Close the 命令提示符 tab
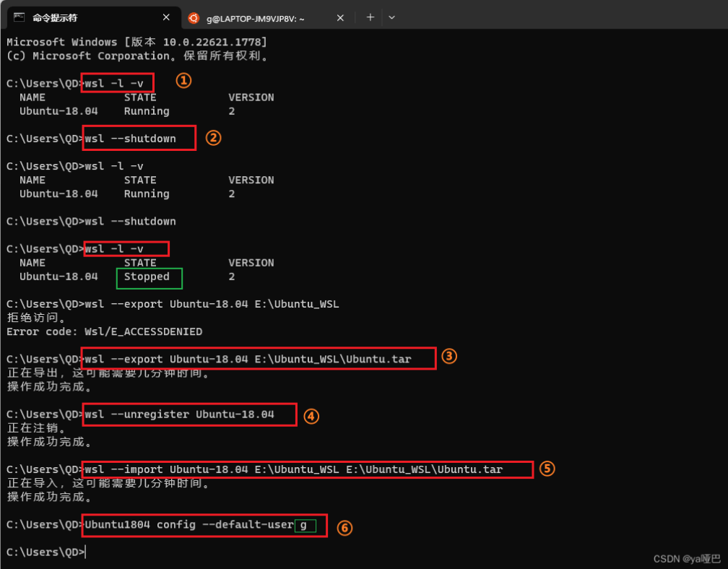This screenshot has height=569, width=728. [165, 17]
